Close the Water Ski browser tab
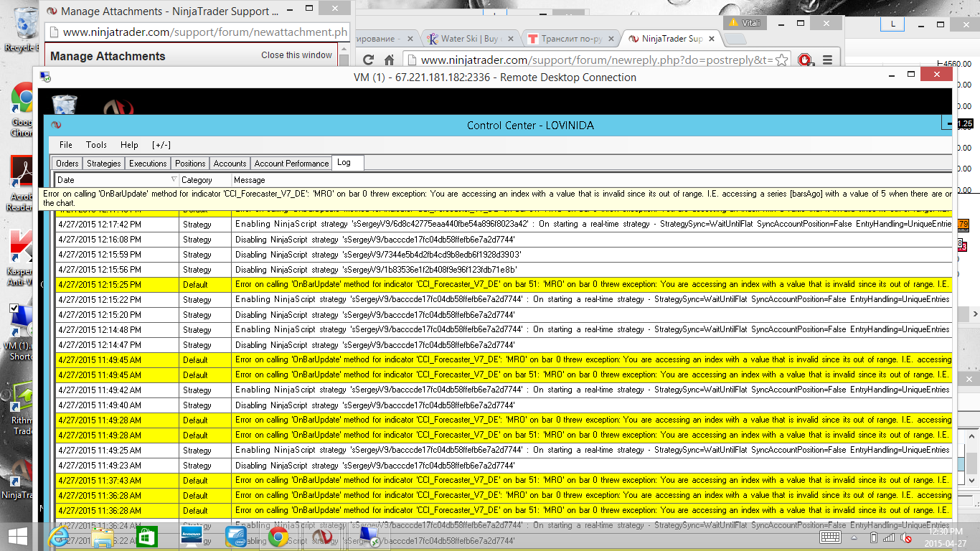 click(x=510, y=39)
